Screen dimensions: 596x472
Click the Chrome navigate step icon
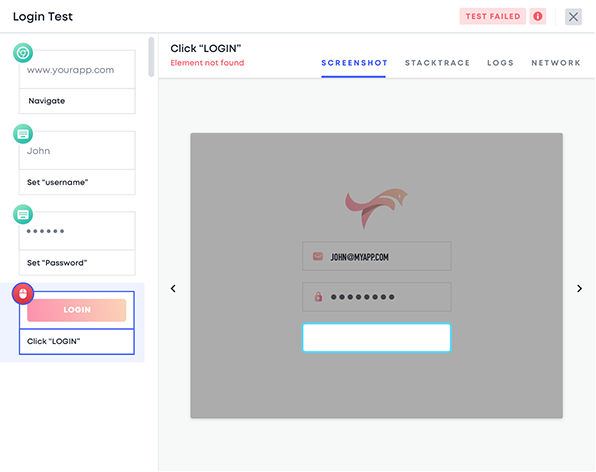(x=23, y=53)
